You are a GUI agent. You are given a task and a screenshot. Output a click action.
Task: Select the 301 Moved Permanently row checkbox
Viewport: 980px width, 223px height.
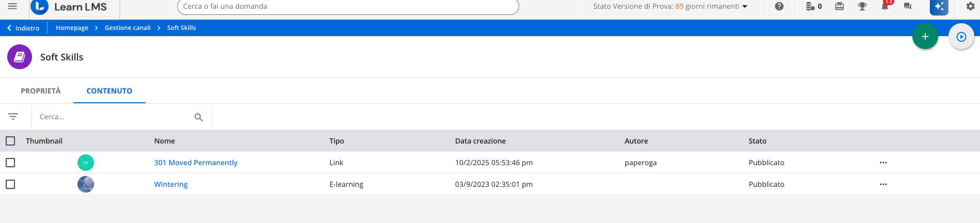click(10, 163)
